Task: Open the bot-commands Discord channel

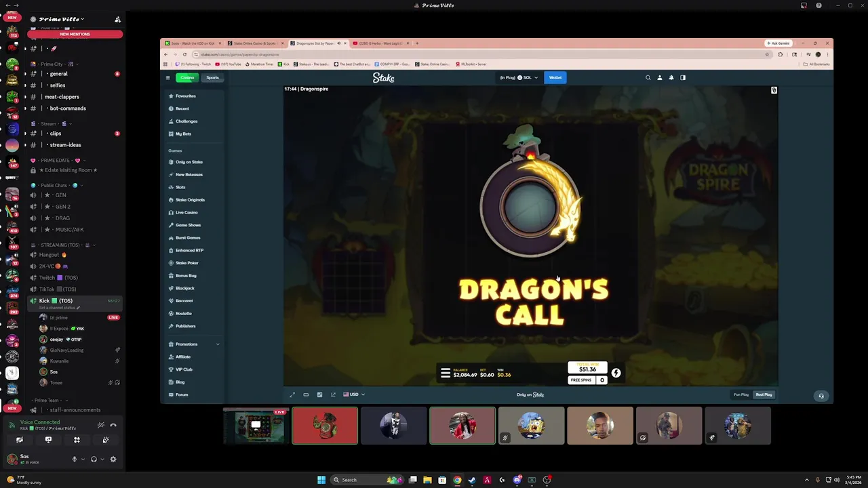Action: click(x=75, y=108)
